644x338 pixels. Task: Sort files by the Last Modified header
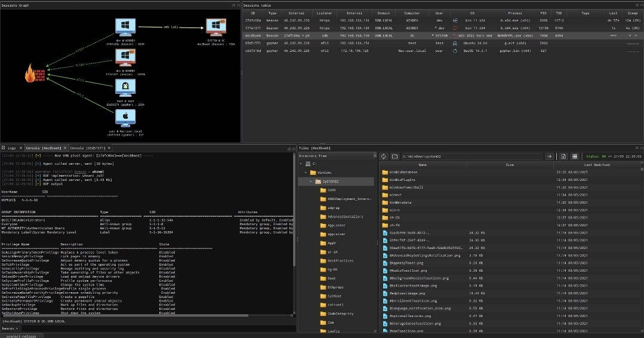tap(597, 165)
